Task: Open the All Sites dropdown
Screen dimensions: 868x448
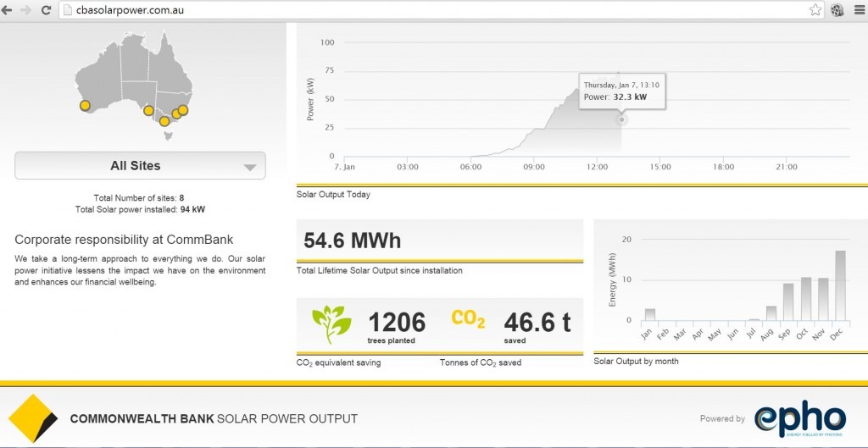Action: [140, 165]
